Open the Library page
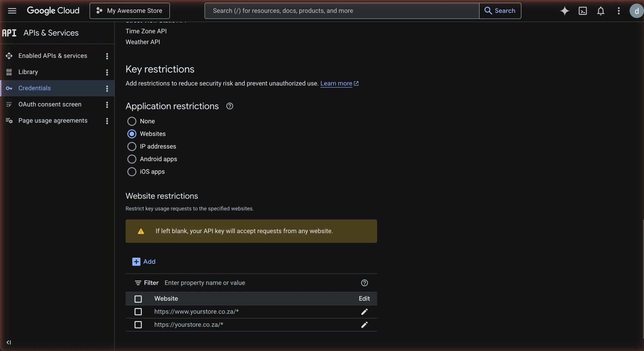Image resolution: width=644 pixels, height=351 pixels. (28, 72)
